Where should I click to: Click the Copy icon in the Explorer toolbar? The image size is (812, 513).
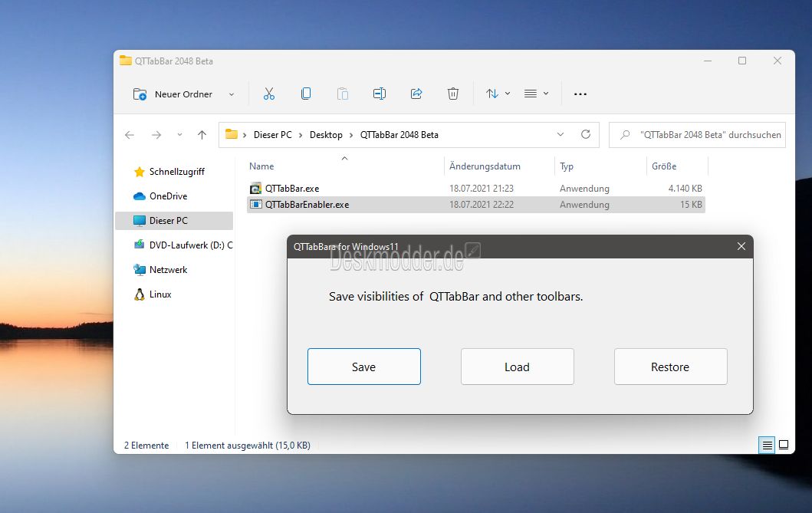click(306, 94)
